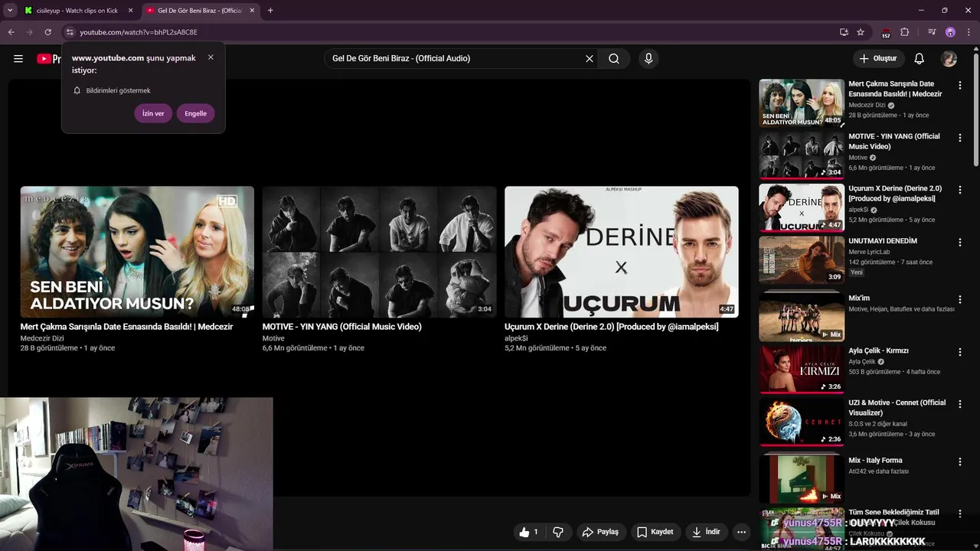
Task: Click the Kaydet save button
Action: point(655,532)
